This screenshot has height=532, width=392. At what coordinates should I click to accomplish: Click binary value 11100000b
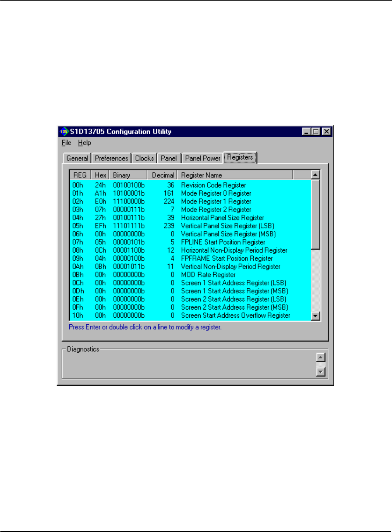coord(129,201)
